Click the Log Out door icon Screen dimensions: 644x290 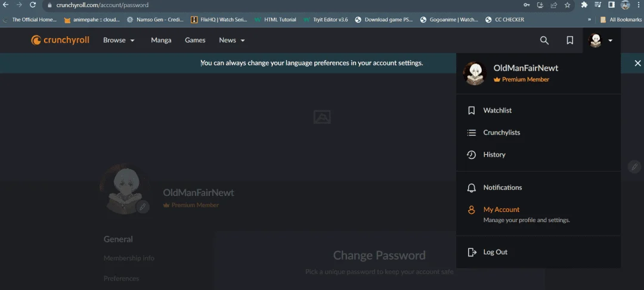472,252
